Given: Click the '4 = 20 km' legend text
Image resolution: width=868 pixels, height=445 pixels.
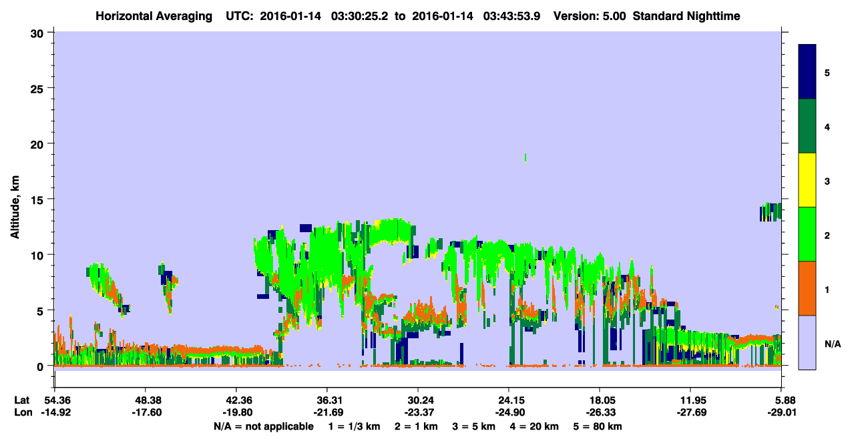Looking at the screenshot, I should [533, 426].
